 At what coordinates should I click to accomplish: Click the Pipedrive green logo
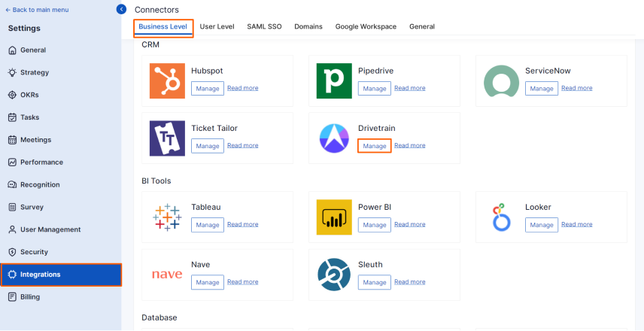(334, 81)
